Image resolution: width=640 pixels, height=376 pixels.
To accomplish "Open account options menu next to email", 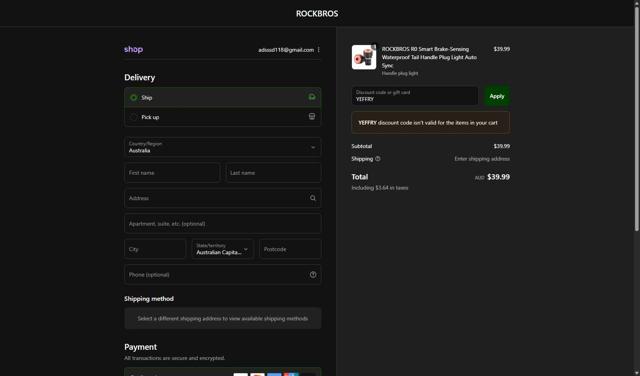I will click(318, 50).
